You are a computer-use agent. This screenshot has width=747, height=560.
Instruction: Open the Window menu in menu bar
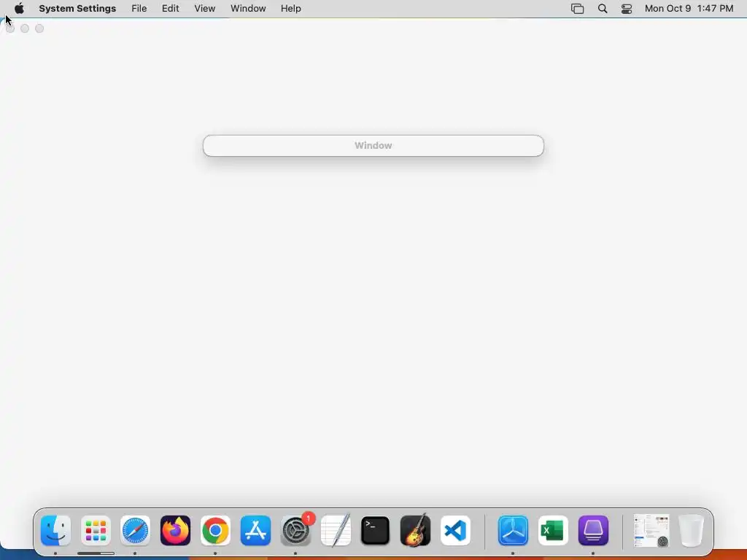click(x=248, y=9)
